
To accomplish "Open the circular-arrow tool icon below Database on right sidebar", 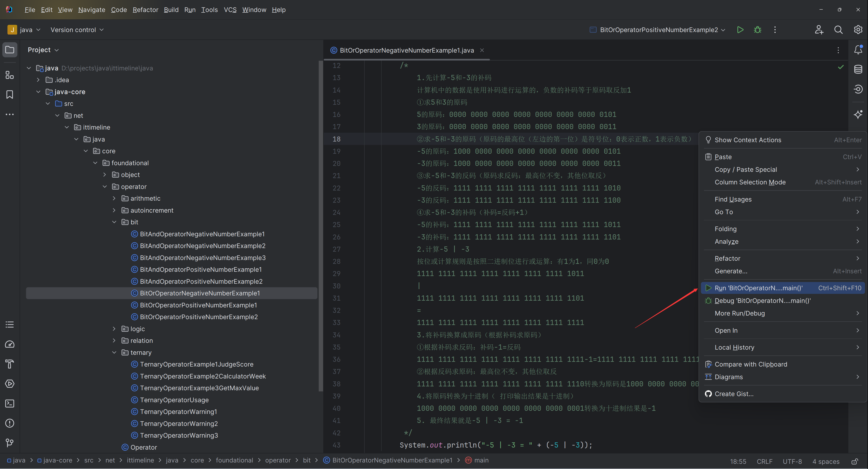I will pos(858,89).
